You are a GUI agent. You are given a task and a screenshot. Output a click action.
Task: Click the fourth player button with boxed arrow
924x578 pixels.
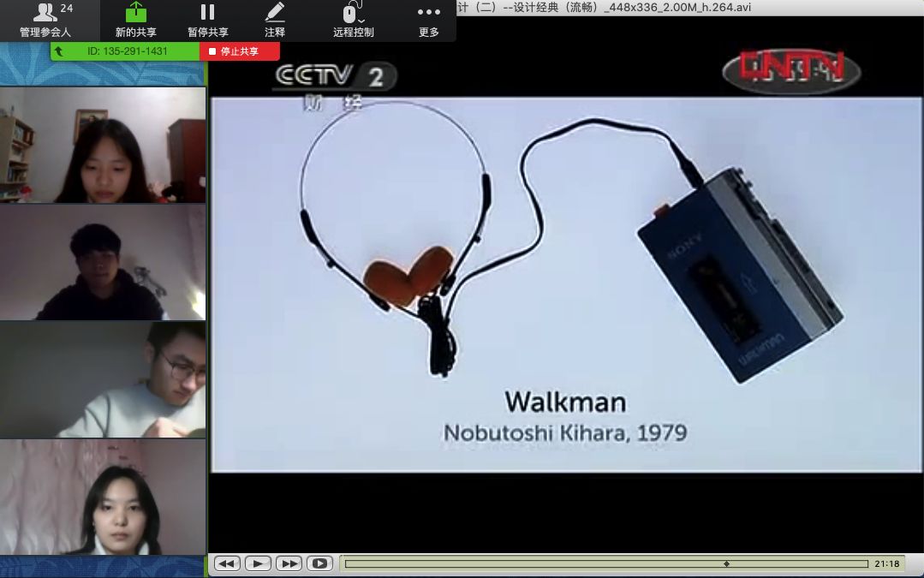click(319, 563)
